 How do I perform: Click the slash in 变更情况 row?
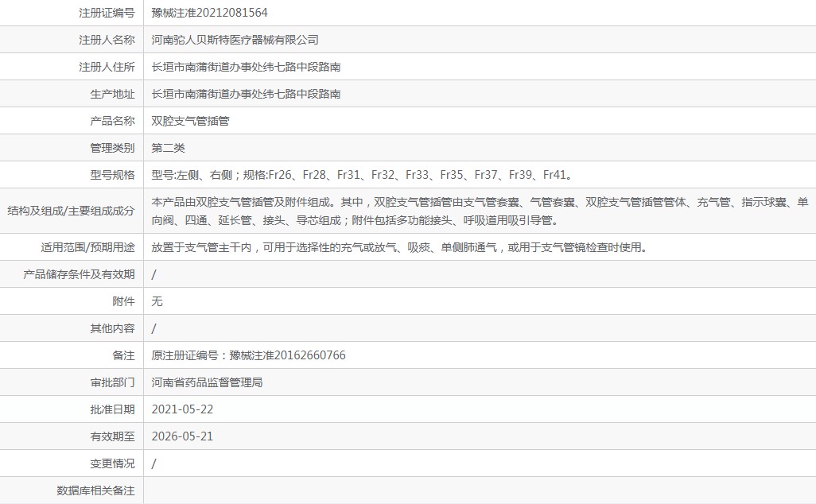(153, 463)
